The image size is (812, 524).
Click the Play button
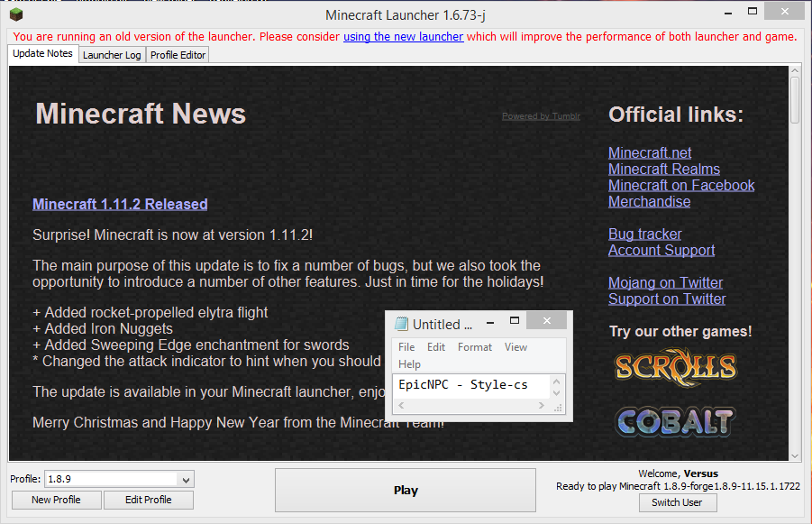click(406, 491)
